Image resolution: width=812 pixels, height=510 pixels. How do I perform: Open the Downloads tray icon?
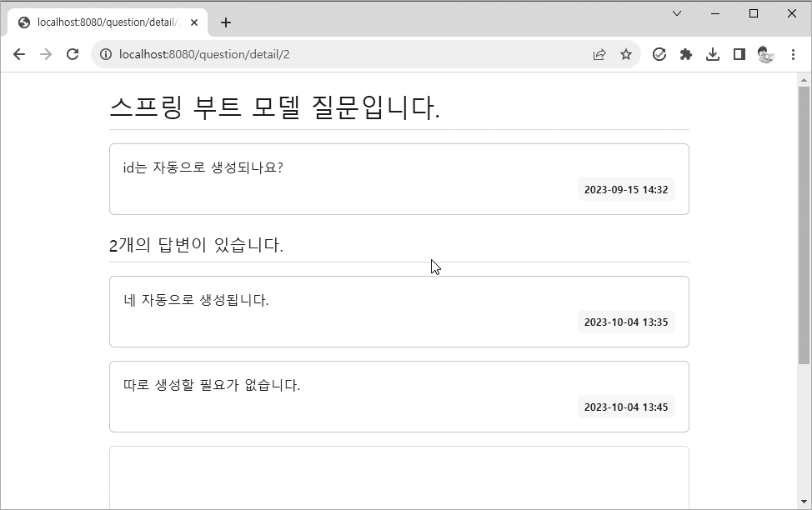tap(713, 54)
